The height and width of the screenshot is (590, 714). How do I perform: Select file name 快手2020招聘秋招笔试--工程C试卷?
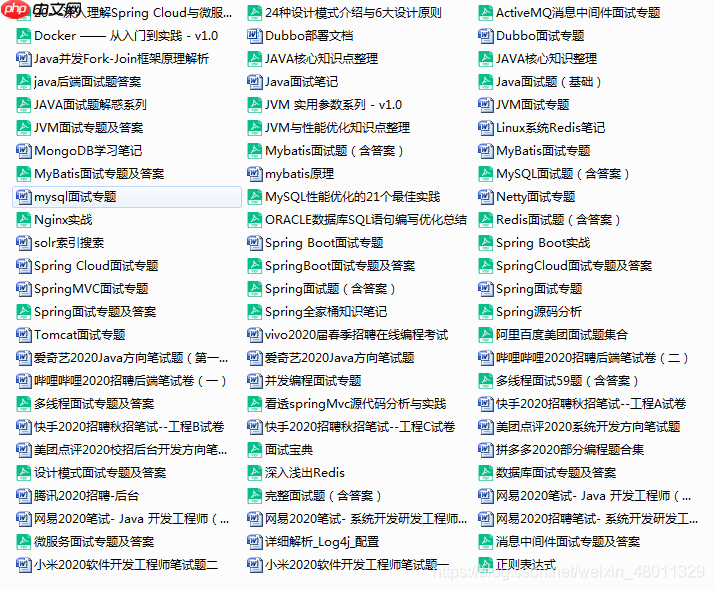point(360,427)
